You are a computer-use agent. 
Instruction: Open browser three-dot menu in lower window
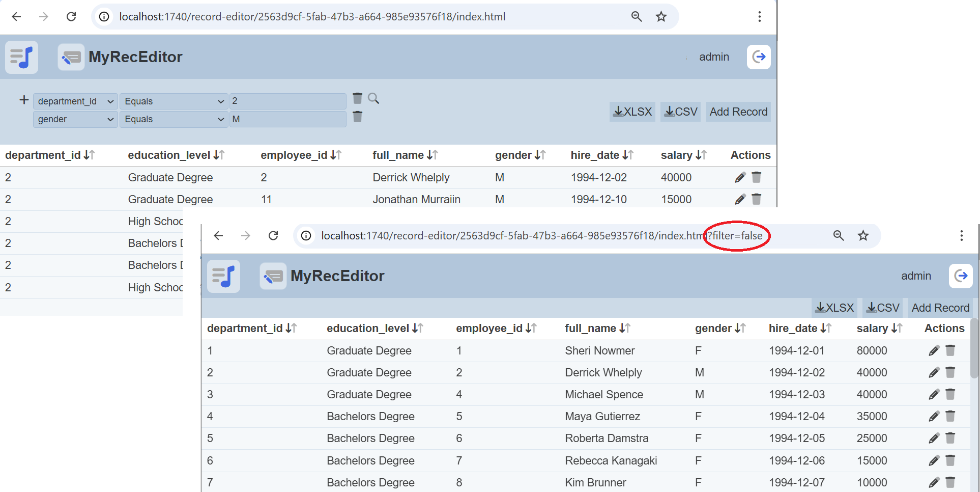point(961,235)
